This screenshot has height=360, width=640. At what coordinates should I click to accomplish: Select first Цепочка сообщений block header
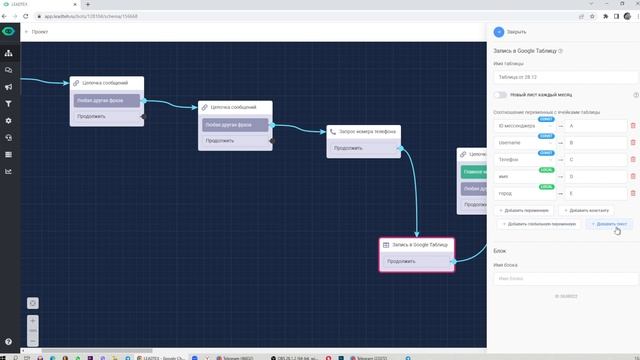(x=107, y=83)
